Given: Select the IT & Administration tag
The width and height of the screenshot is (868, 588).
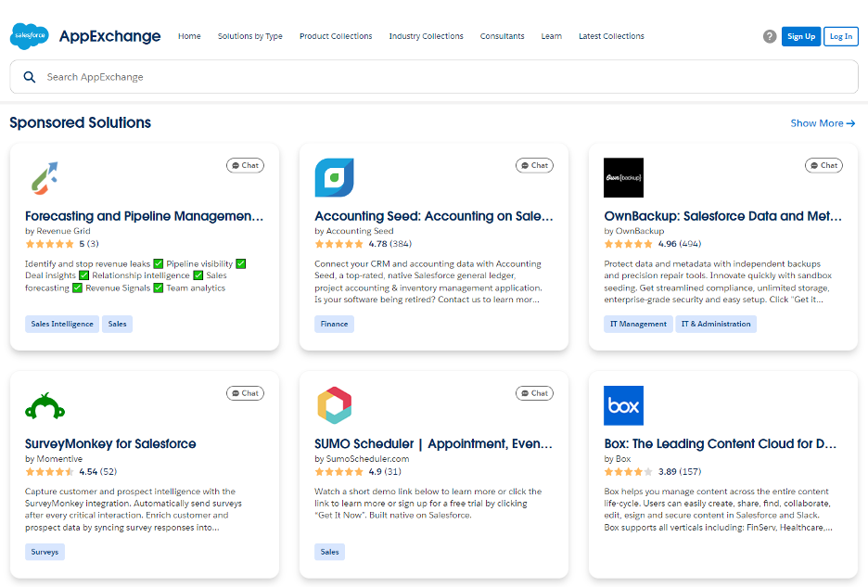Looking at the screenshot, I should (x=716, y=324).
